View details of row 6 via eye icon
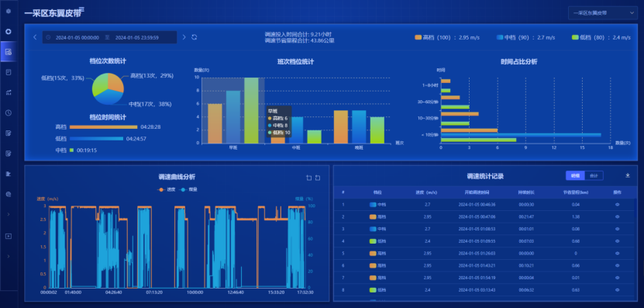 click(x=617, y=265)
